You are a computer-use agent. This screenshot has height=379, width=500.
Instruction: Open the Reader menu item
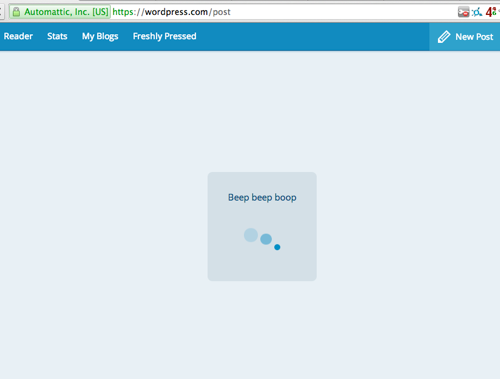coord(18,36)
